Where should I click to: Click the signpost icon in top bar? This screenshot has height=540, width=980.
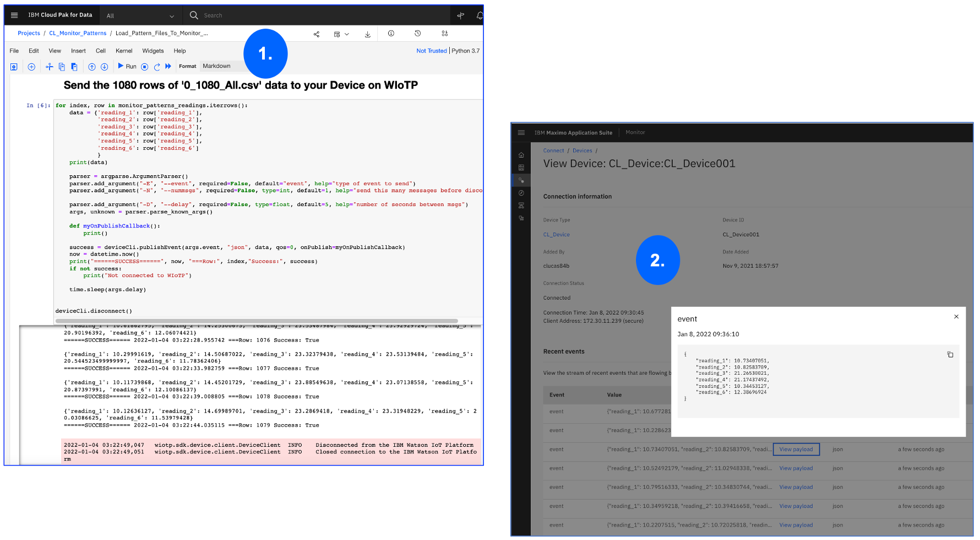(461, 15)
